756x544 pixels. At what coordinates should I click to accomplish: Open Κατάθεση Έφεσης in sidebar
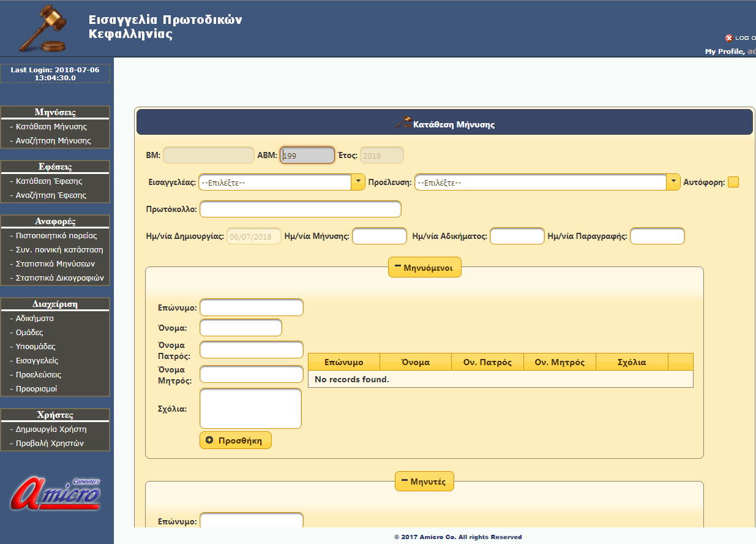[49, 181]
